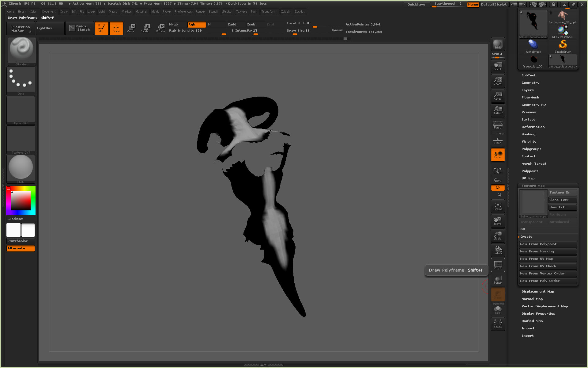The width and height of the screenshot is (588, 368).
Task: Click the QuickSave button
Action: pos(416,4)
